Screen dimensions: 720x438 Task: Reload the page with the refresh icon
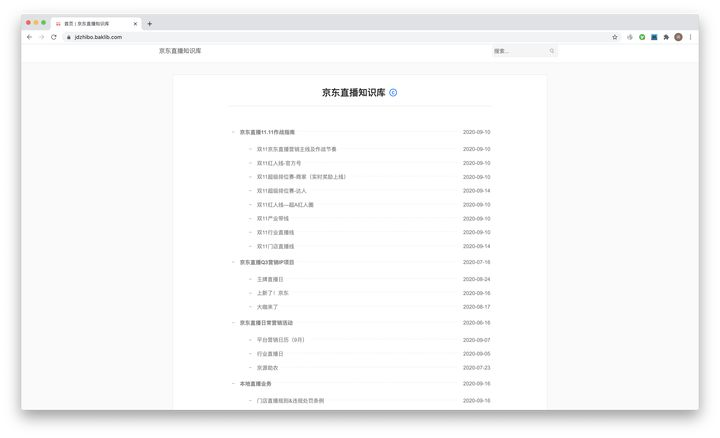(54, 37)
